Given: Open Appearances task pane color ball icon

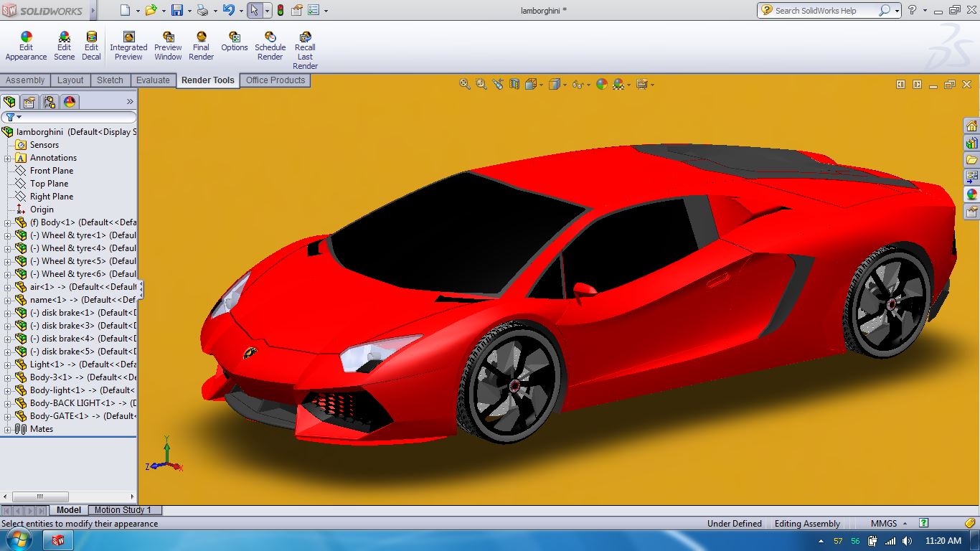Looking at the screenshot, I should 971,194.
